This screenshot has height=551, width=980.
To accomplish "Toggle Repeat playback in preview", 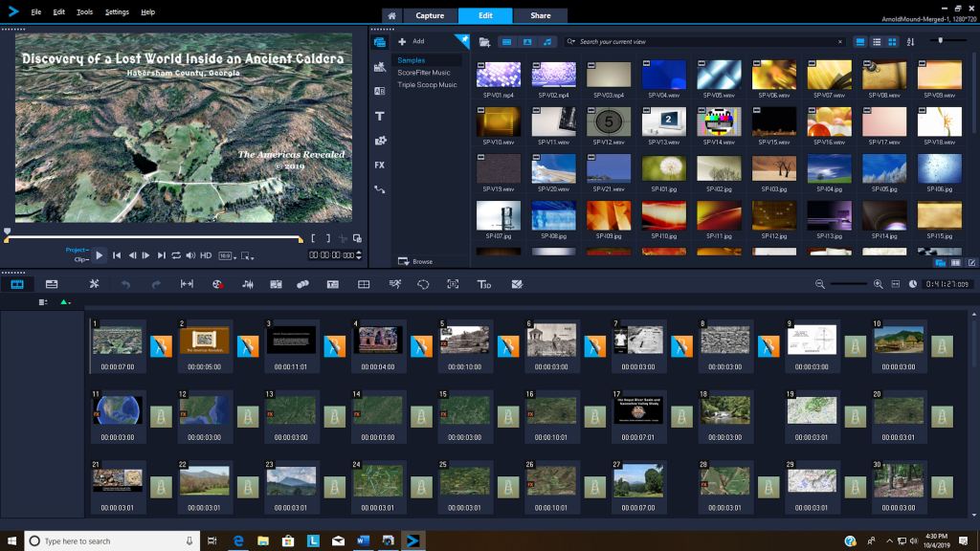I will coord(176,255).
